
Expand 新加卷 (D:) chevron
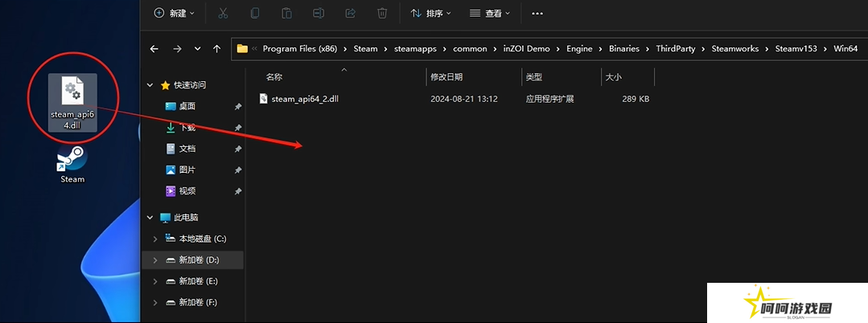tap(155, 260)
